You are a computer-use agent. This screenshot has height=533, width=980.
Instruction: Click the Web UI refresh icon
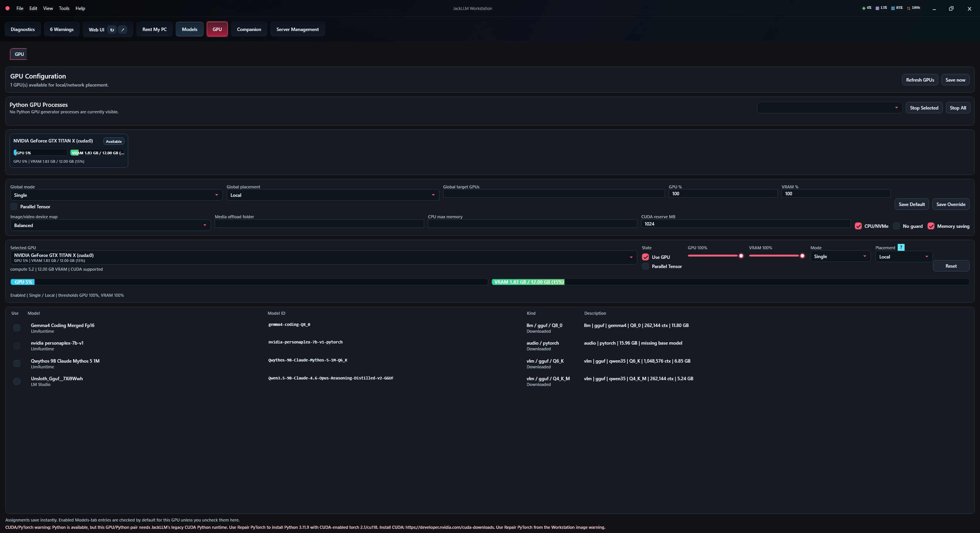(x=112, y=29)
